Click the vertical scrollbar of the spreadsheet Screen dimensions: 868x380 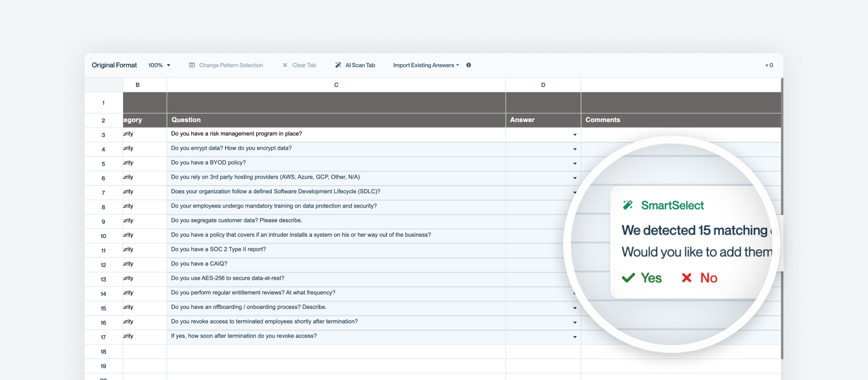tap(782, 218)
